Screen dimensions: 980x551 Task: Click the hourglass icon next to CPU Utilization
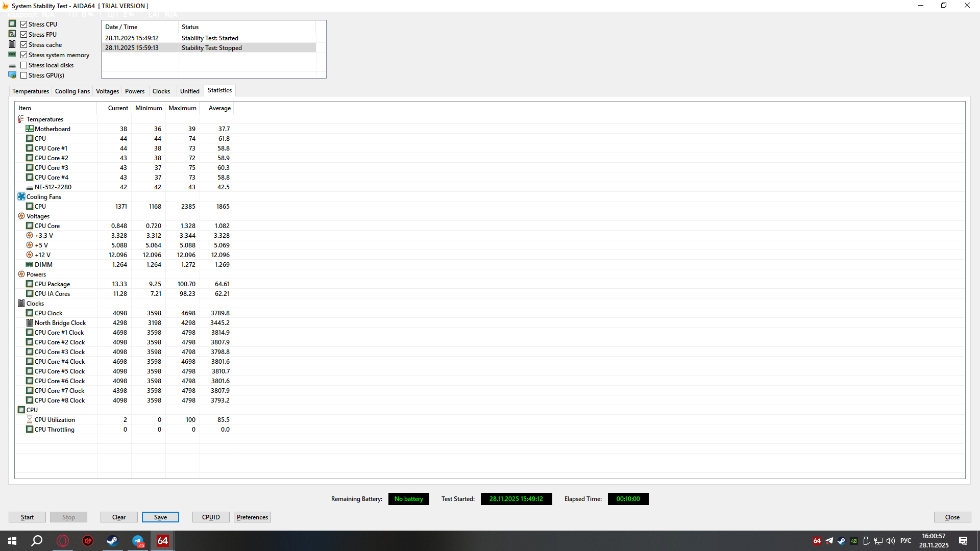(x=30, y=419)
